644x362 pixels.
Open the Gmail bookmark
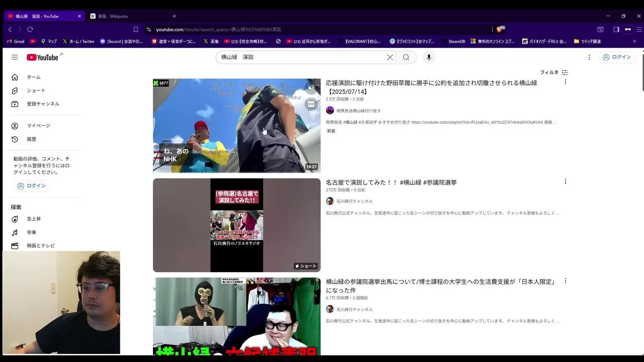click(x=16, y=41)
